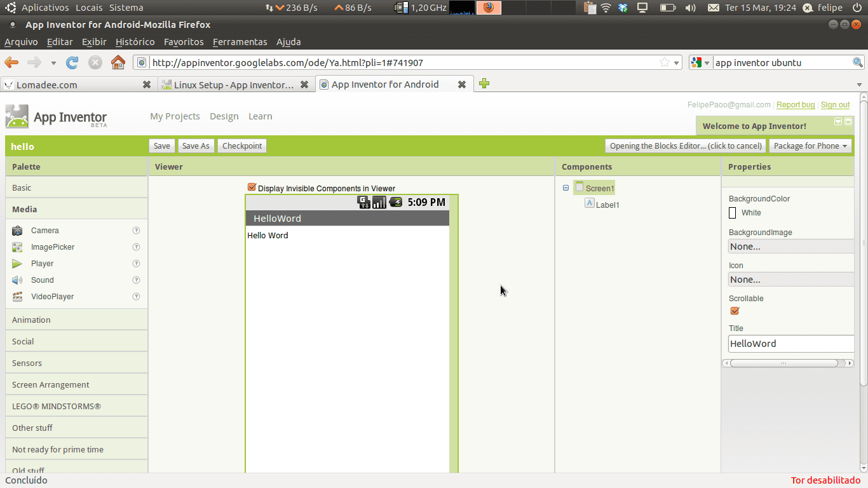Click the Save As button
Image resolution: width=868 pixels, height=488 pixels.
pos(196,146)
